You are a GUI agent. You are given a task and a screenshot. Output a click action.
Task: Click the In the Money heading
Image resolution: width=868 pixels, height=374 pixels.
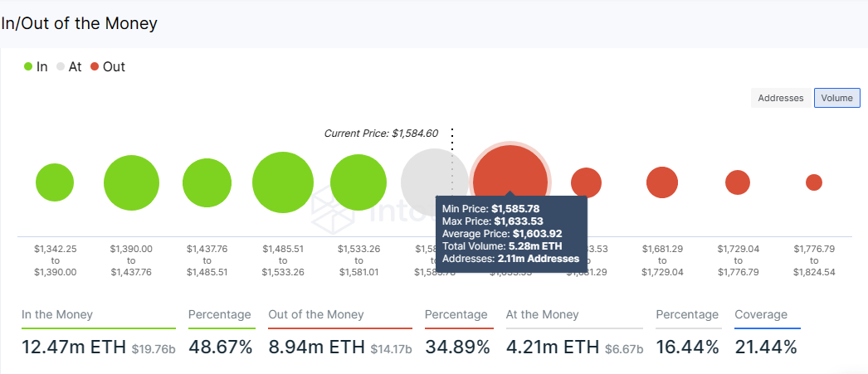coord(57,315)
